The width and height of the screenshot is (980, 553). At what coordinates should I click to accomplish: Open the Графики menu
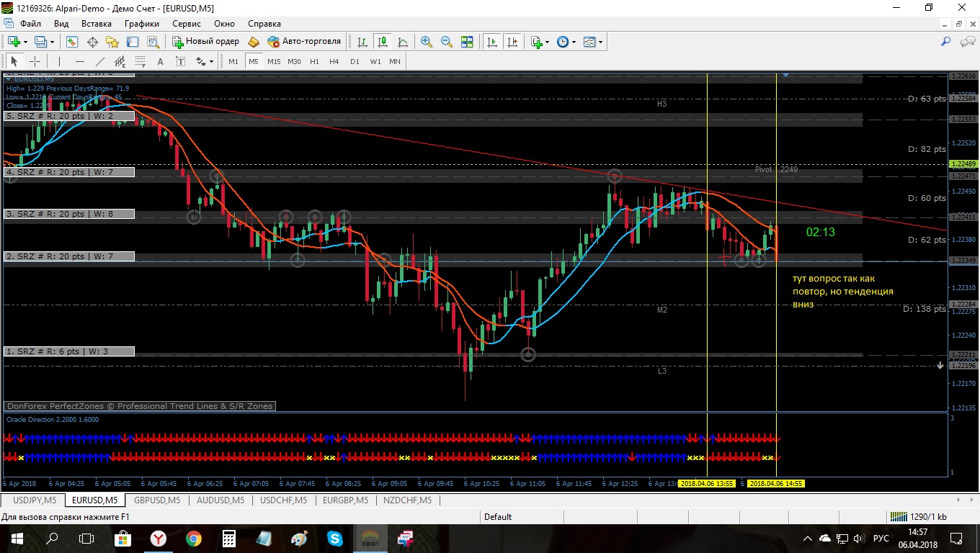[x=142, y=24]
